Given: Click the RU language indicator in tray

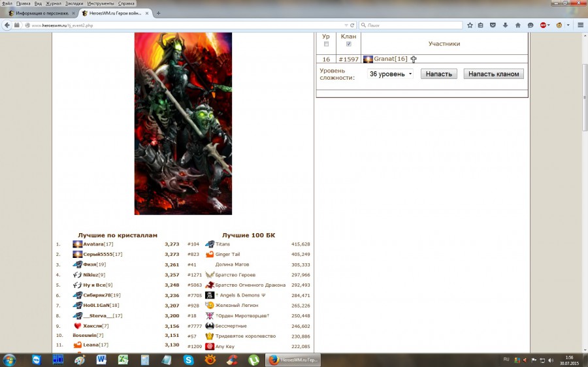Looking at the screenshot, I should tap(506, 360).
